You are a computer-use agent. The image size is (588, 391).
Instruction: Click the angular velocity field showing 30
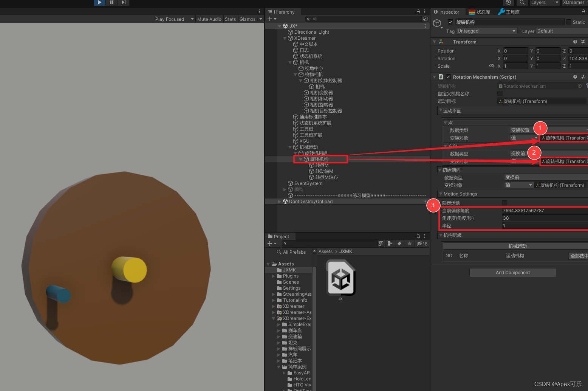click(x=540, y=218)
